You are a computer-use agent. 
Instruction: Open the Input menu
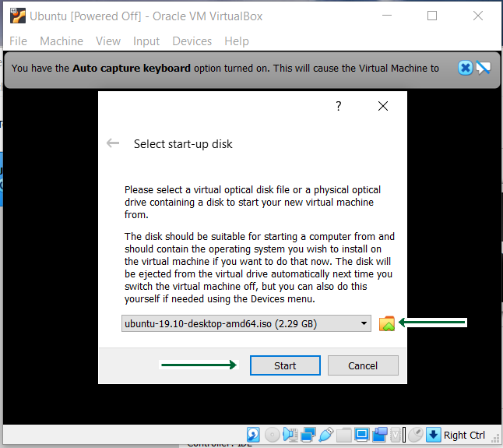146,41
